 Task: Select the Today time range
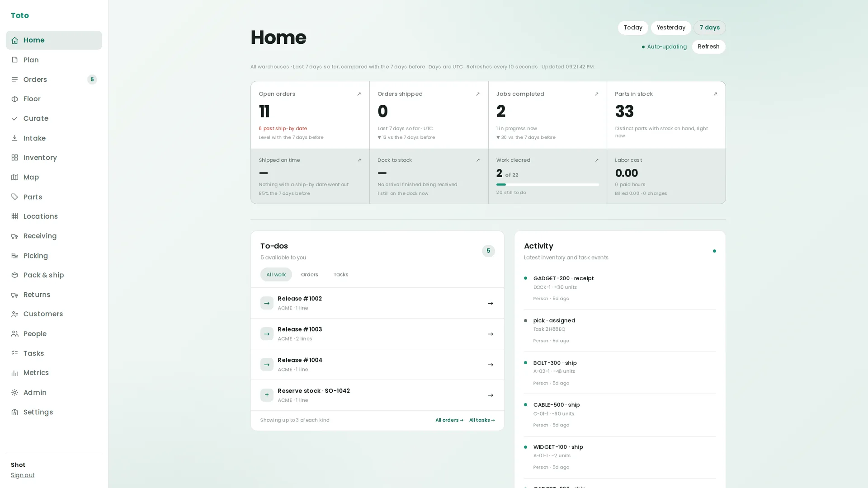(632, 28)
